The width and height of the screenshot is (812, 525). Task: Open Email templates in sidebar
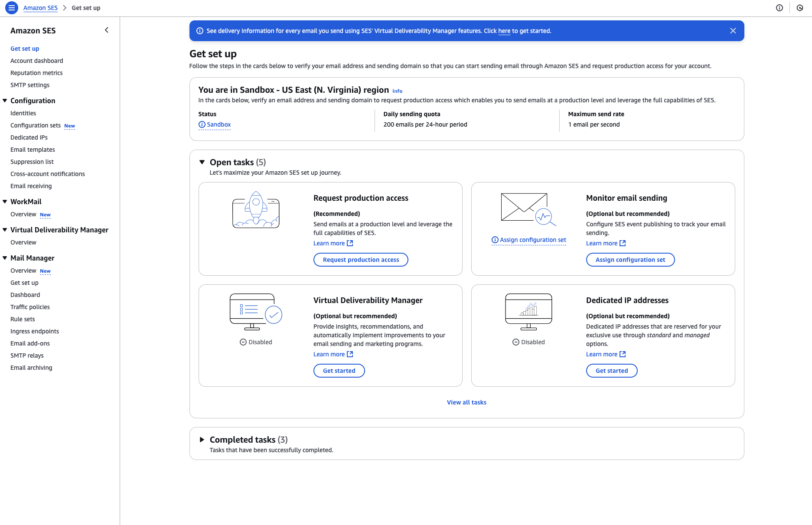33,150
